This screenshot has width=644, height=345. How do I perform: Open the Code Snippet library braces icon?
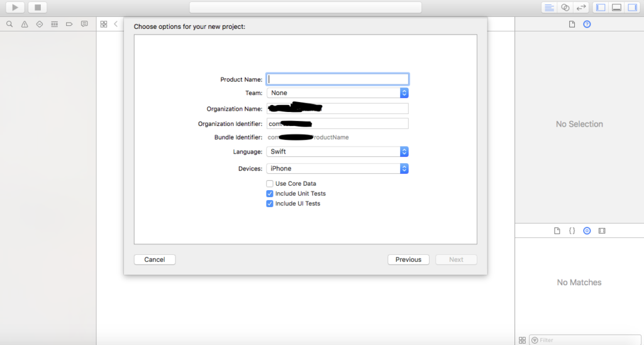pos(572,230)
